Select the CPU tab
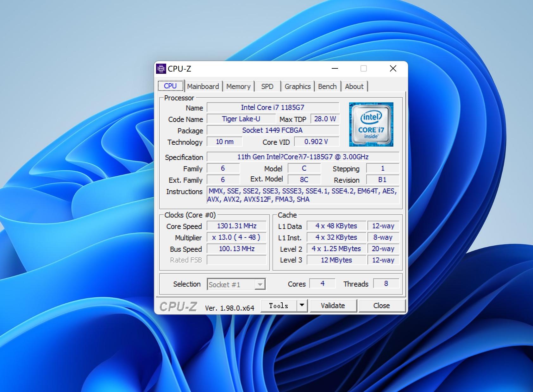The width and height of the screenshot is (533, 392). pyautogui.click(x=170, y=86)
